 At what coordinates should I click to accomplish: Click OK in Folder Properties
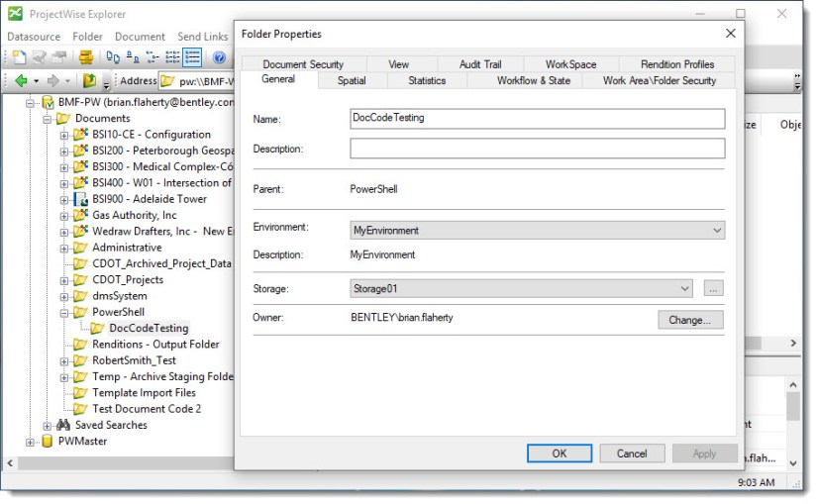pyautogui.click(x=560, y=454)
